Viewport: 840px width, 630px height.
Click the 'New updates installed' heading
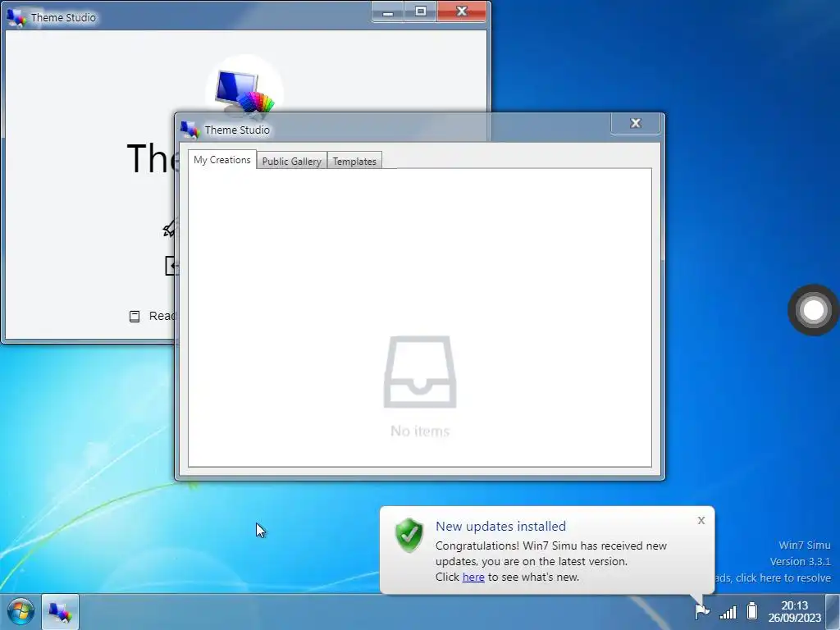[x=500, y=526]
